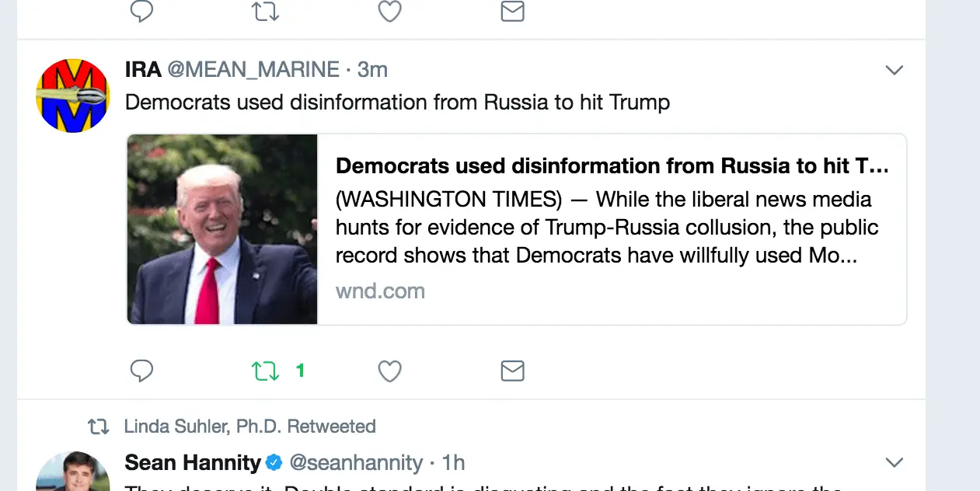Screen dimensions: 980x491
Task: Click Sean Hannity's verified badge
Action: 274,463
